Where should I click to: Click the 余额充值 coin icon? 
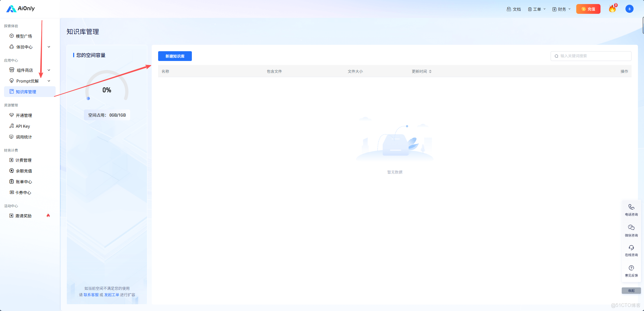[11, 171]
